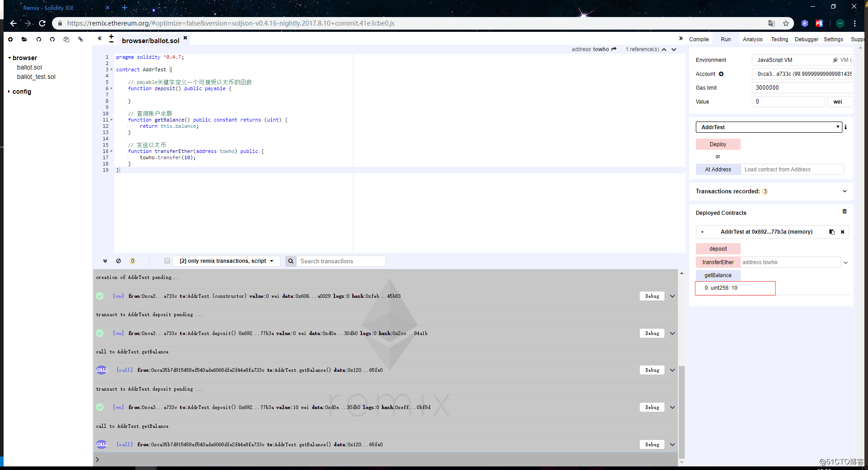Open a local file with folder icon
Screen dimensions: 868x470
tap(24, 39)
